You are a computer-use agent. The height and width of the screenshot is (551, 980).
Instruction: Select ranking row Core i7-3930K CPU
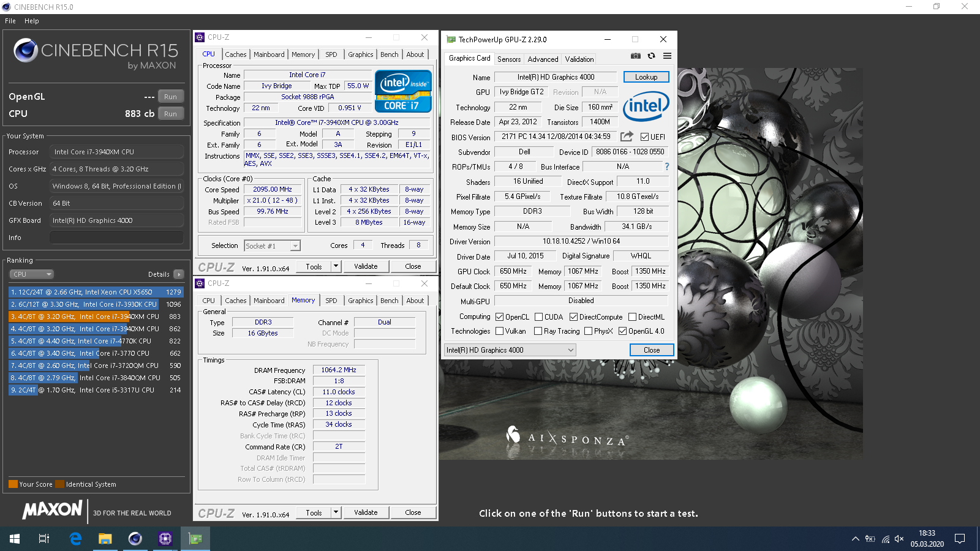click(x=96, y=304)
